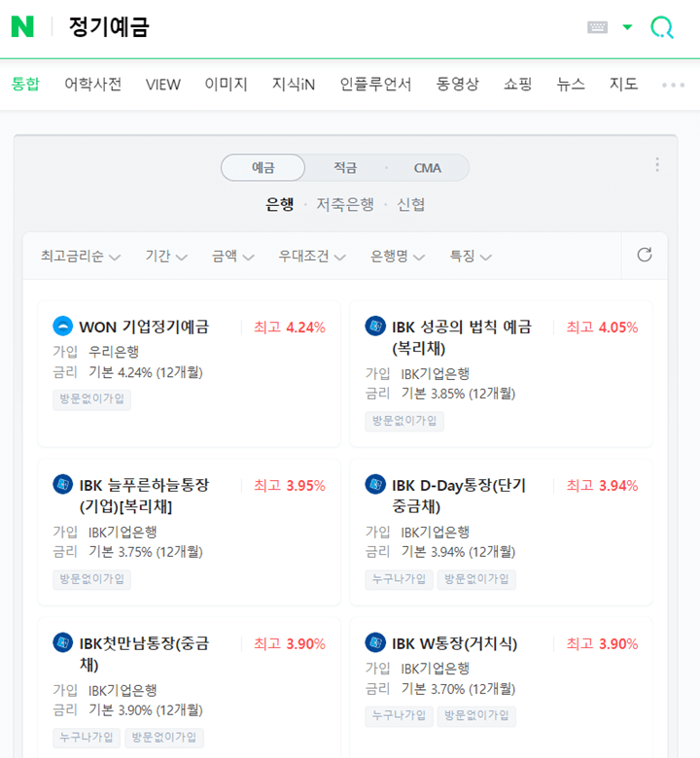Open the IBK첫만남통장(중금채) link

point(144,653)
